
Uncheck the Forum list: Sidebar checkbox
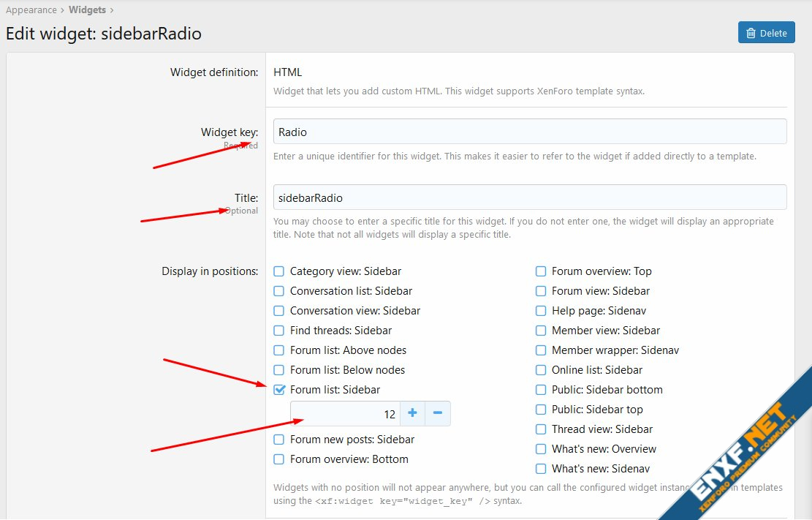pyautogui.click(x=279, y=390)
